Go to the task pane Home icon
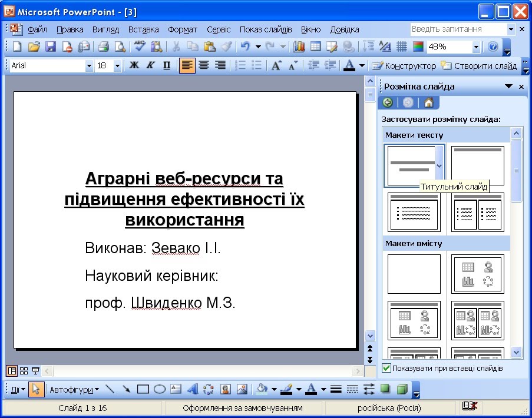Viewport: 532px width, 418px height. 429,102
